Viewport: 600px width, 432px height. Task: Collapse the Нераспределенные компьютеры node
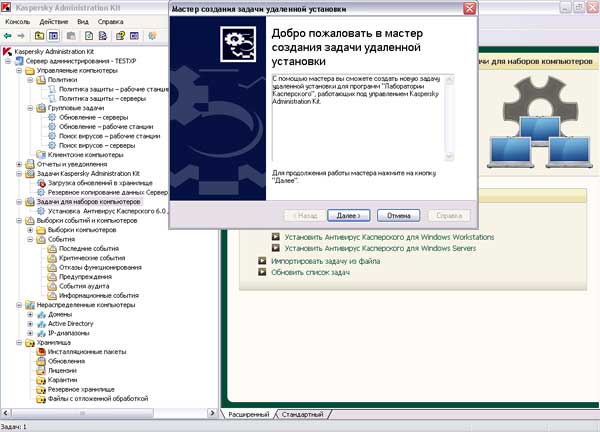[19, 305]
